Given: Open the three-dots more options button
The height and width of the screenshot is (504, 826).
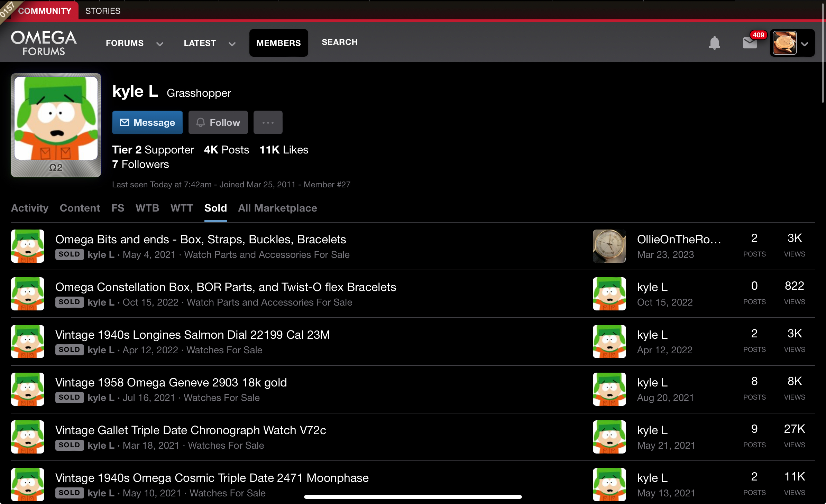Looking at the screenshot, I should pos(268,122).
